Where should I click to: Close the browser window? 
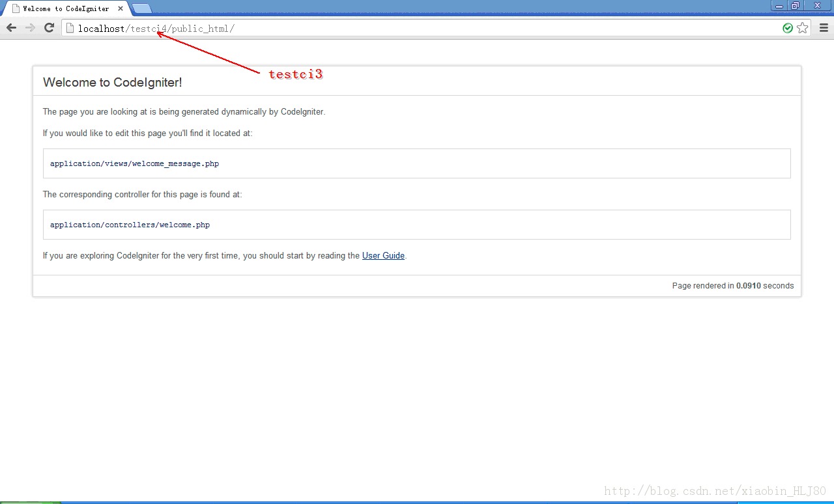818,5
